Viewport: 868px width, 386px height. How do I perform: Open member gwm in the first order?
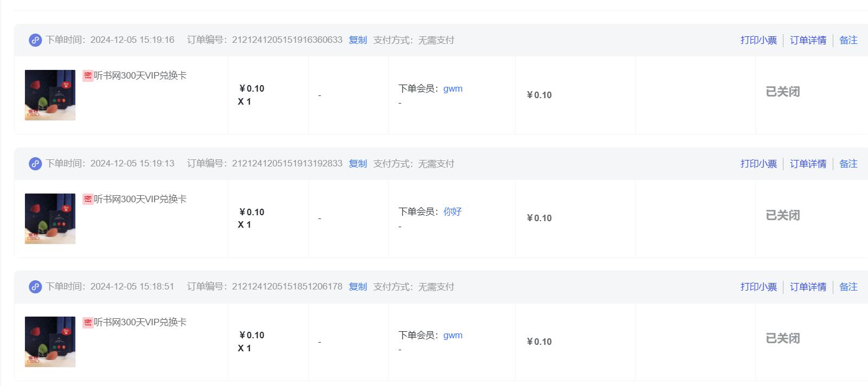coord(453,89)
